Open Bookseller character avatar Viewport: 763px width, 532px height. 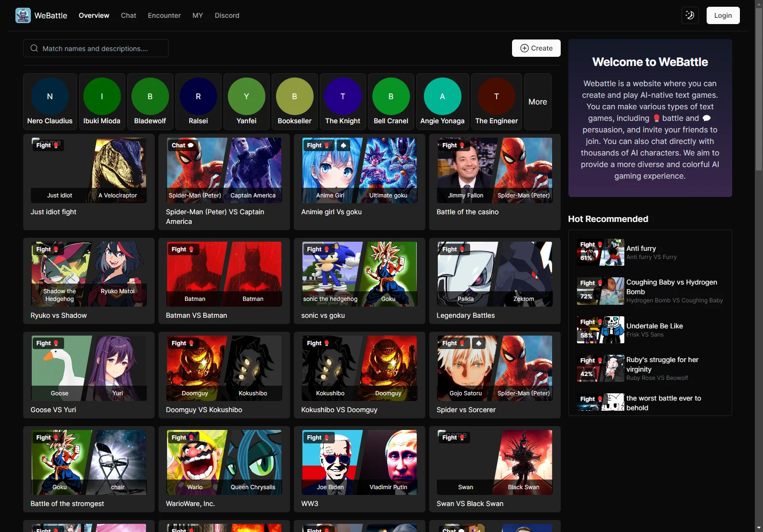(294, 96)
